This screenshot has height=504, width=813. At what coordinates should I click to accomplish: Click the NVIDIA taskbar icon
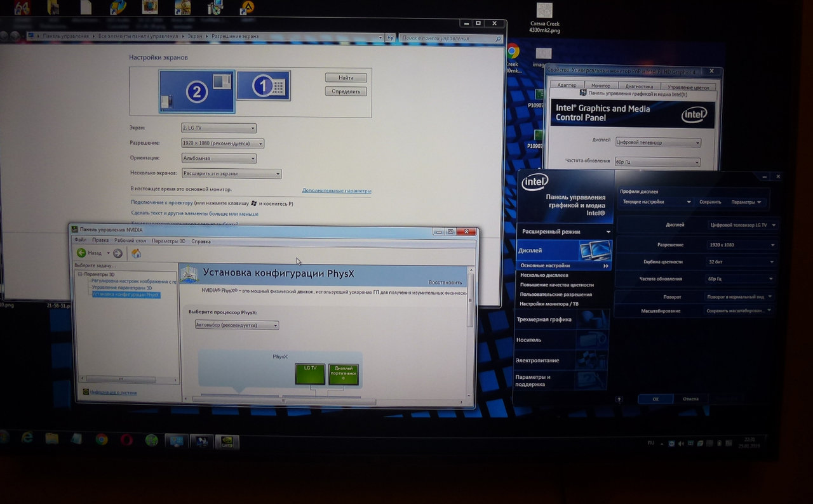(227, 441)
